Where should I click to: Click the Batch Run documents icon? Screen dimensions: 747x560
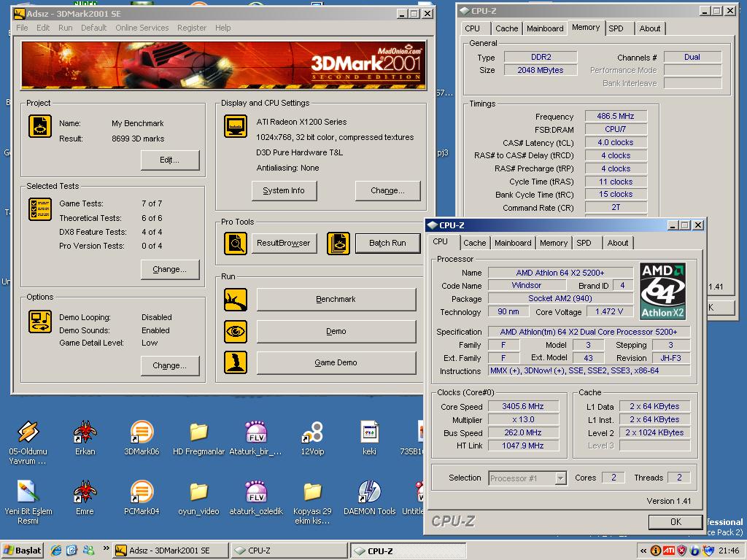coord(338,244)
